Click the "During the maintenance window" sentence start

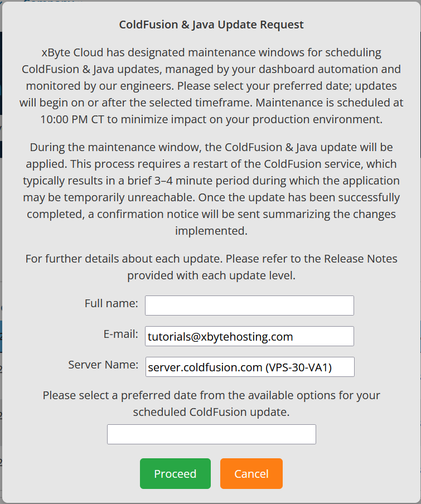pos(102,147)
